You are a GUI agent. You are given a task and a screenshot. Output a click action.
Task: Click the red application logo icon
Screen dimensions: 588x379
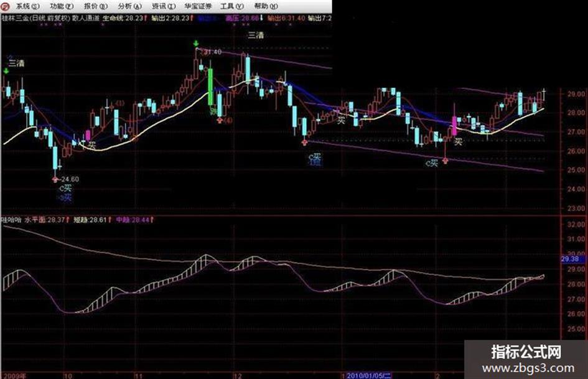pyautogui.click(x=6, y=6)
